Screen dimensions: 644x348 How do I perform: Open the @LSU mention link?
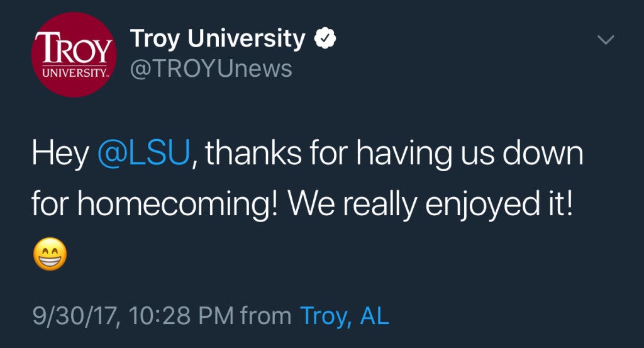144,153
